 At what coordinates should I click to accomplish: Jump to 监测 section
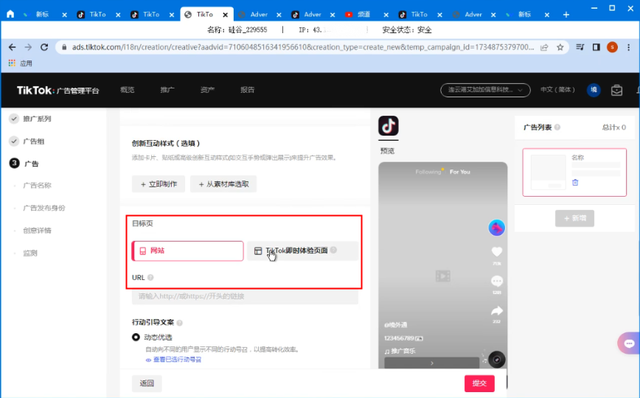(30, 253)
